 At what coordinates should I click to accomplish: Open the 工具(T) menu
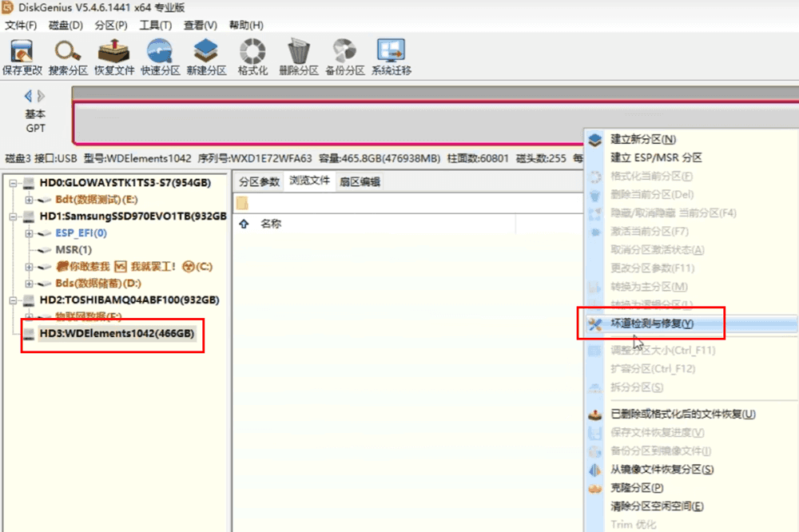[155, 25]
